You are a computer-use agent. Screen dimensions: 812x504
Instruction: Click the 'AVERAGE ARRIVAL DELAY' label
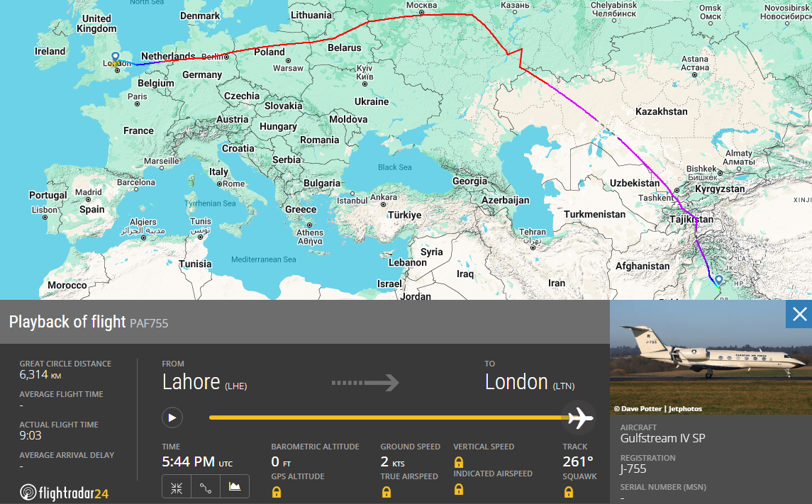click(x=67, y=455)
